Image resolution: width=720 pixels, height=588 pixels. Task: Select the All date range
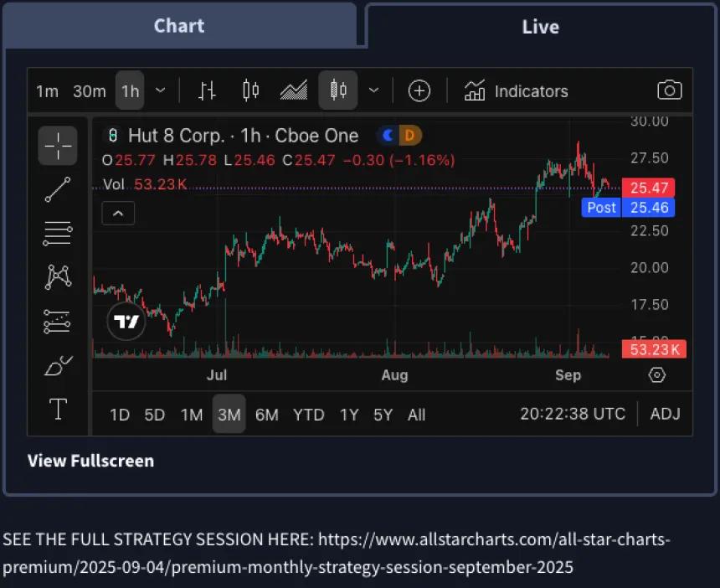416,415
